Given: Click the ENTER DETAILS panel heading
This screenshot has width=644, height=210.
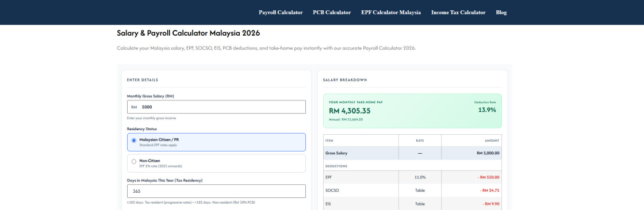Looking at the screenshot, I should pos(143,80).
